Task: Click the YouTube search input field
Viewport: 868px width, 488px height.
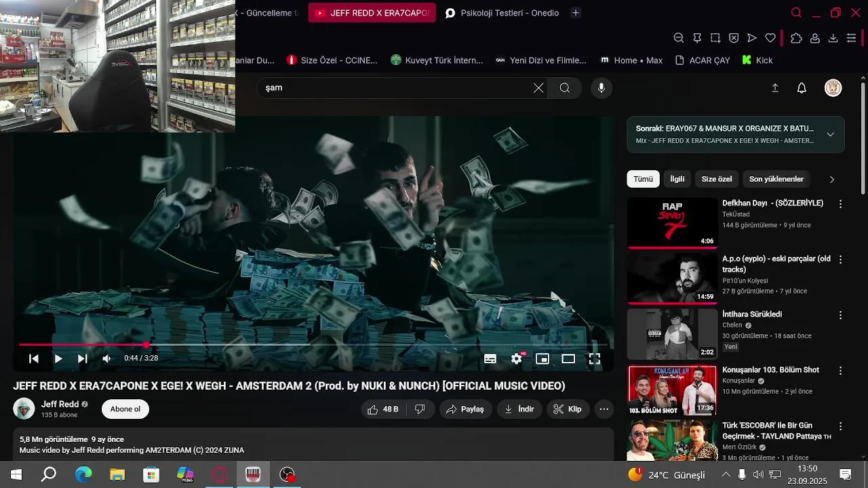Action: point(397,87)
